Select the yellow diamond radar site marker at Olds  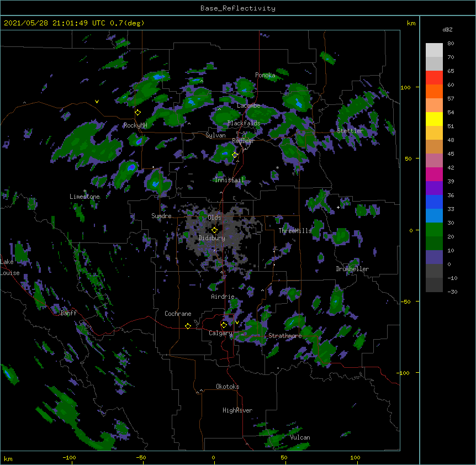[215, 230]
